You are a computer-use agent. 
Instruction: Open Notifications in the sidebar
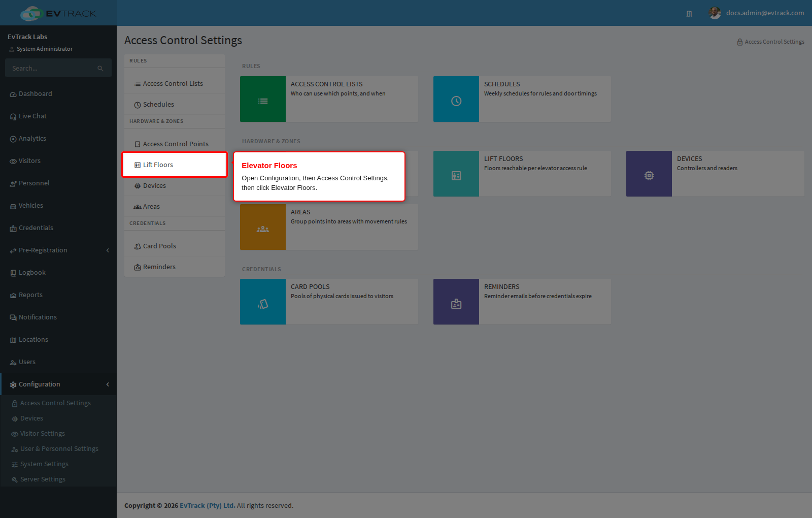click(x=58, y=317)
